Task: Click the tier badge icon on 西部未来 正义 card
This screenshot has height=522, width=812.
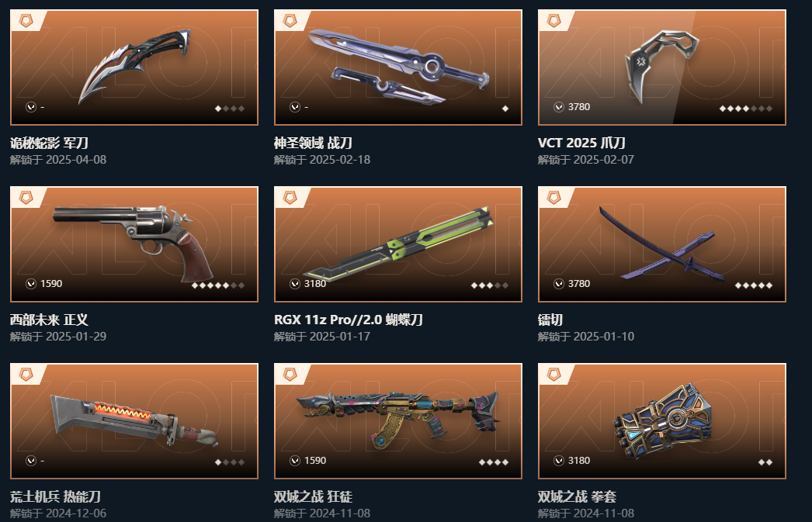Action: point(26,198)
